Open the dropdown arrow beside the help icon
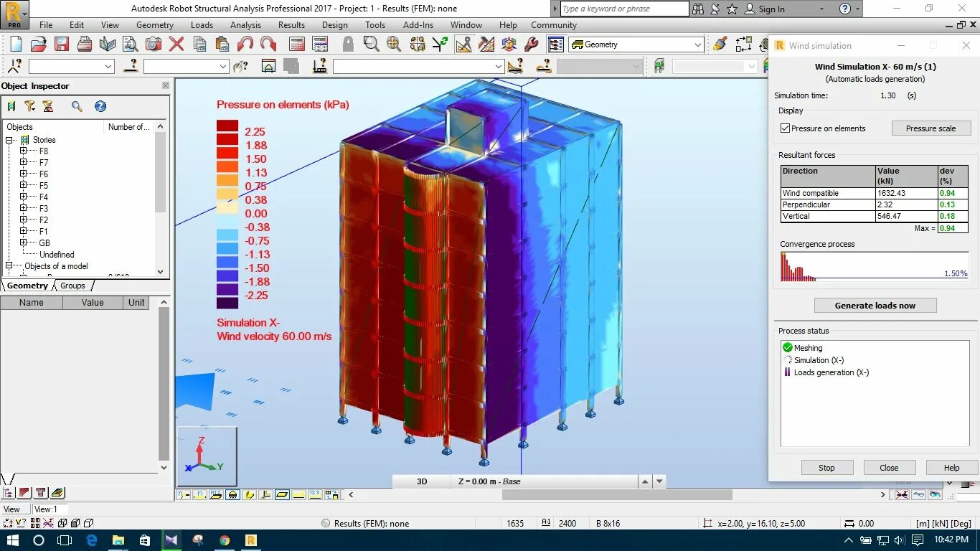The height and width of the screenshot is (551, 980). coord(858,9)
